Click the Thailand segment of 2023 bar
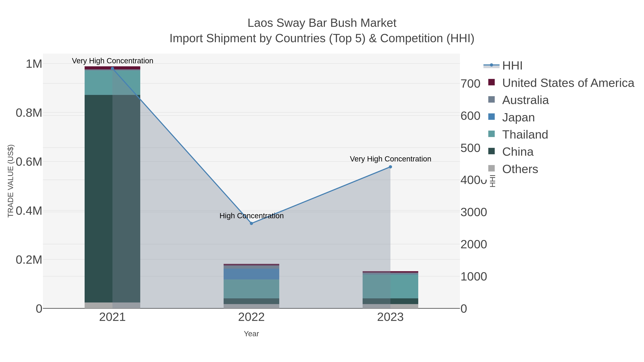The width and height of the screenshot is (644, 362). [x=391, y=287]
